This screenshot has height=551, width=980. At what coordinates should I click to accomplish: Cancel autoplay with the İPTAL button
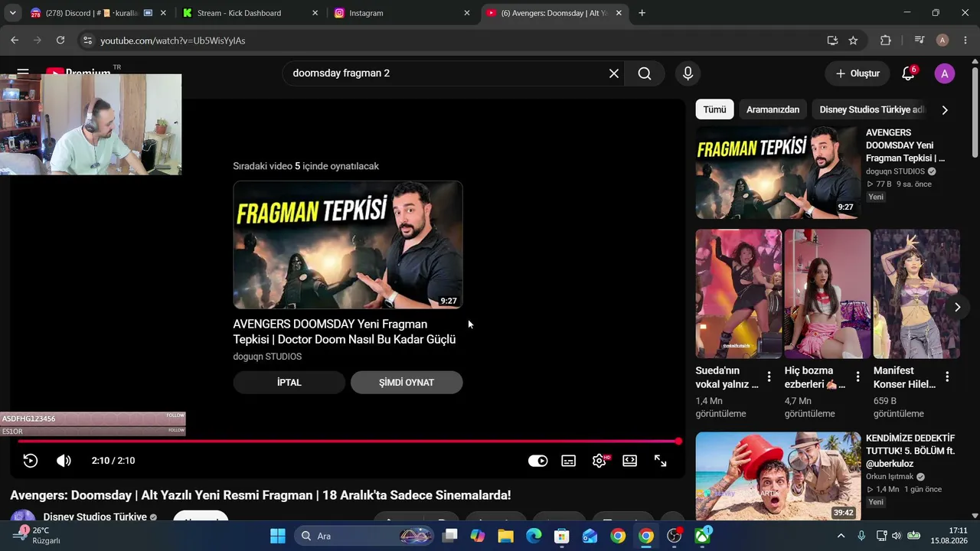289,383
